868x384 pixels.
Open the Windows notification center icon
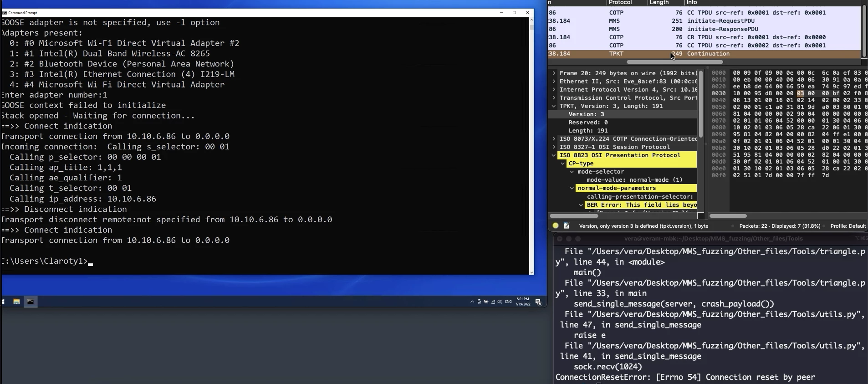(538, 302)
